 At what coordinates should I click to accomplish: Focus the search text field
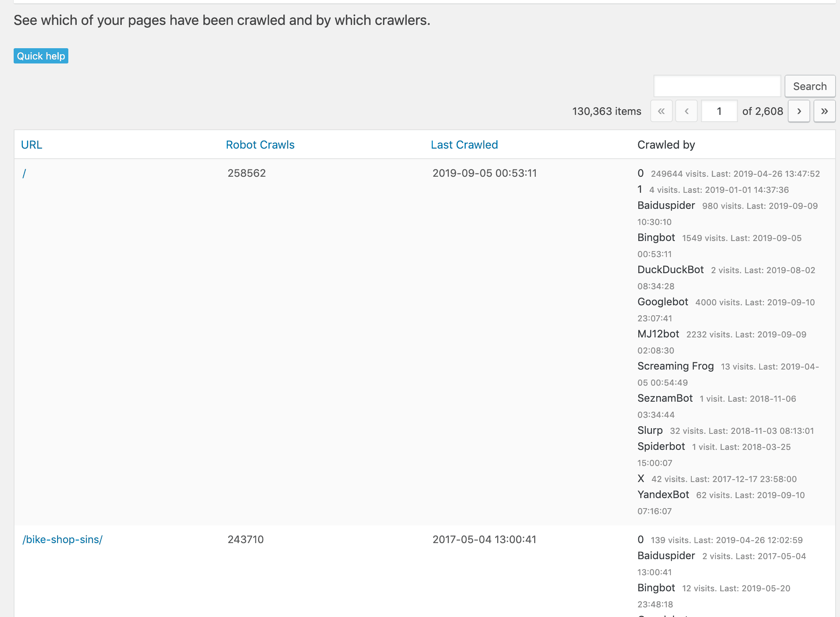[717, 86]
